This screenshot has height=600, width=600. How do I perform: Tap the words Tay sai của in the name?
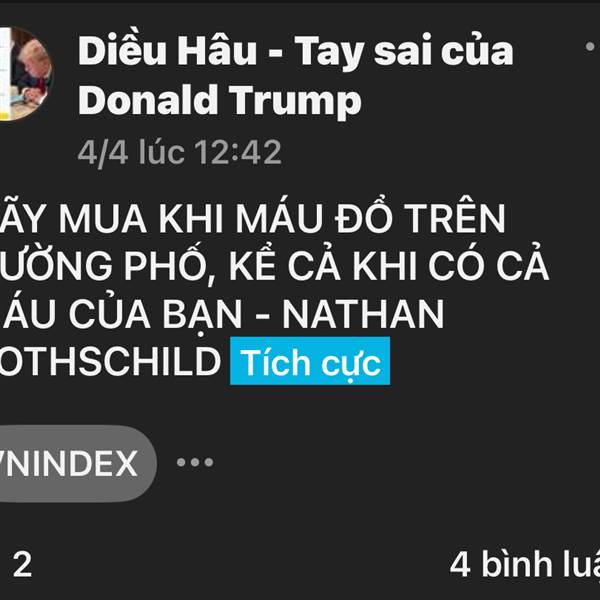coord(404,51)
